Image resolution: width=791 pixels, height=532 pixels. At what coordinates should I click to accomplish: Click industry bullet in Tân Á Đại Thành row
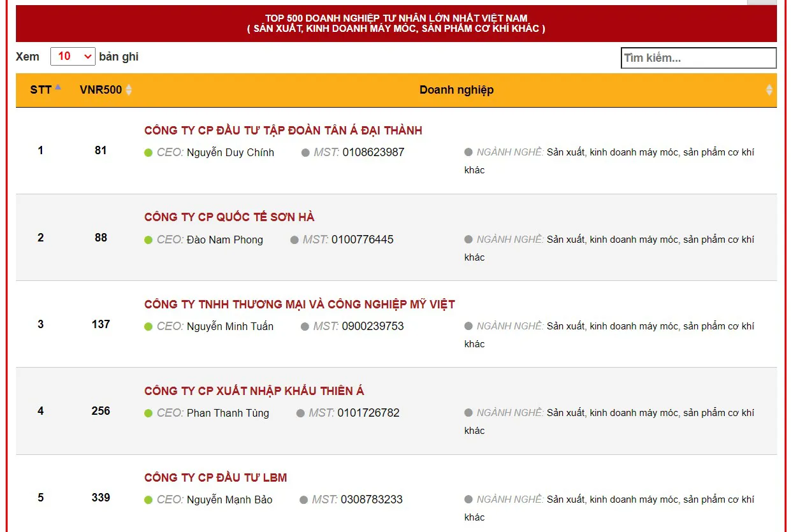[468, 152]
